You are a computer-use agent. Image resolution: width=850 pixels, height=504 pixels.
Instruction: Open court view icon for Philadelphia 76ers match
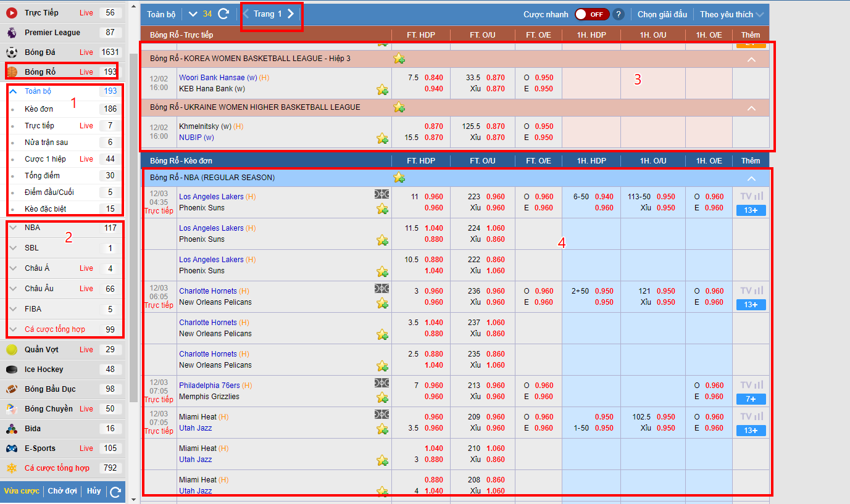click(x=381, y=383)
